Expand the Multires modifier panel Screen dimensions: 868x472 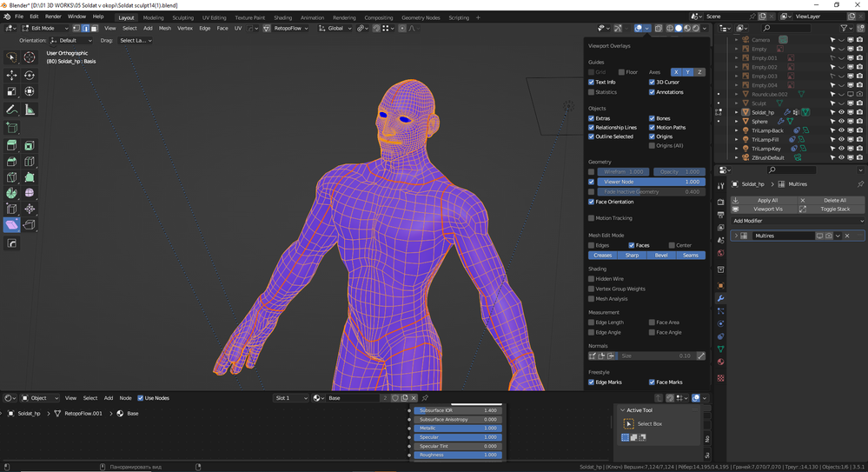tap(736, 236)
